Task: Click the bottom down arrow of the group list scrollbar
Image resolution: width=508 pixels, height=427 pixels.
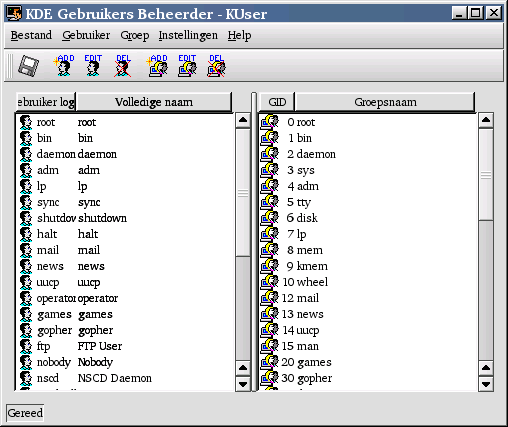Action: click(x=486, y=384)
